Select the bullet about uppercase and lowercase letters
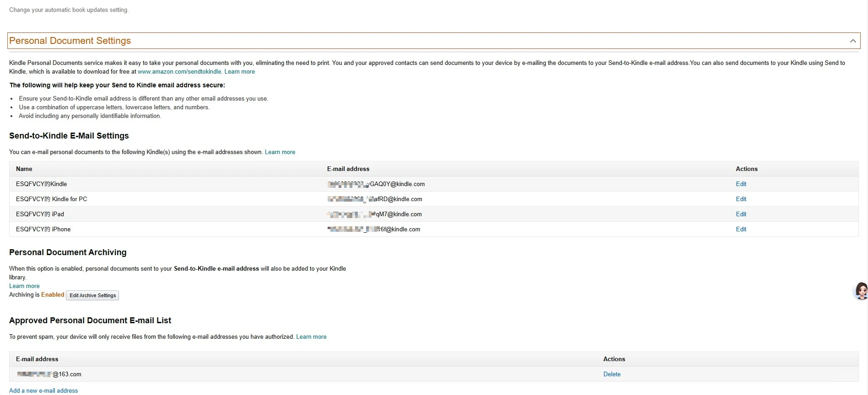Screen dimensions: 868x395 pos(114,107)
